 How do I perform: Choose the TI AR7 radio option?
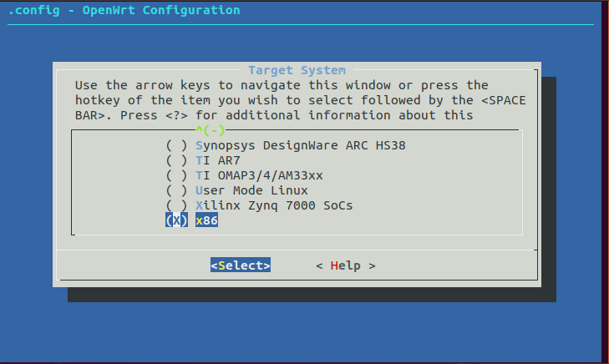click(x=176, y=160)
